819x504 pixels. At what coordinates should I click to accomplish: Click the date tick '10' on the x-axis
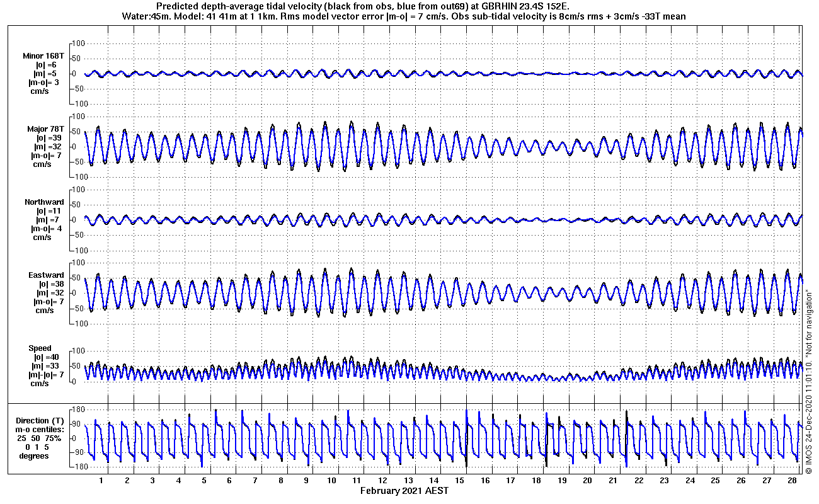coord(332,480)
